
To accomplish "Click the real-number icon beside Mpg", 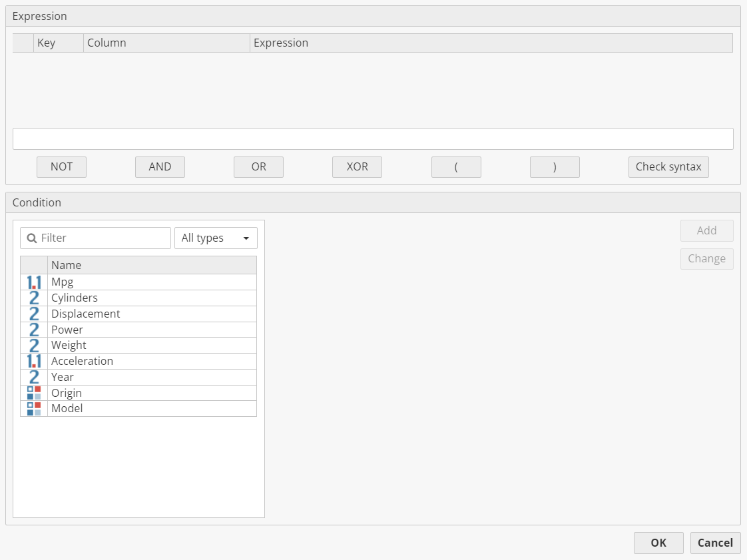I will (34, 282).
